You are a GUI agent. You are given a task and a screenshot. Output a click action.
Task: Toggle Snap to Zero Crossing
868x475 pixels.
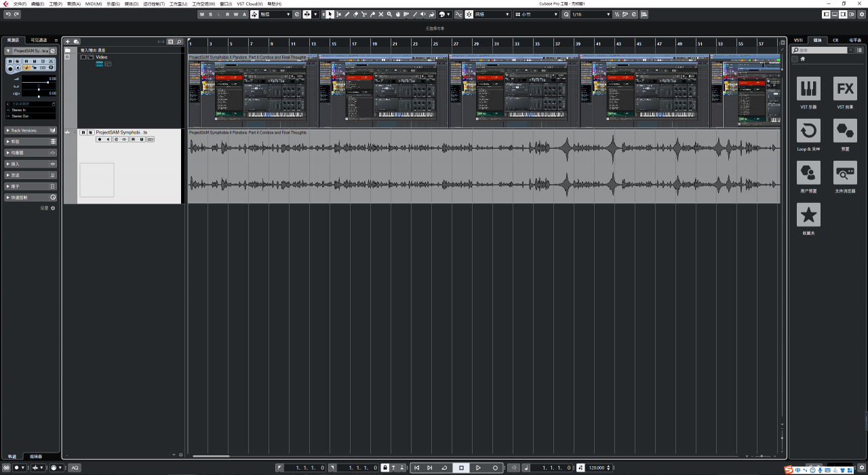458,14
